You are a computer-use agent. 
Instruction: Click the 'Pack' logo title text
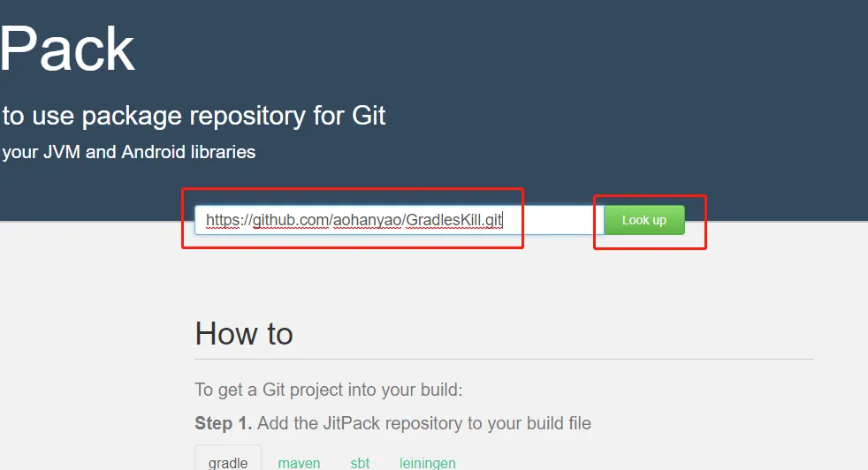click(x=67, y=49)
